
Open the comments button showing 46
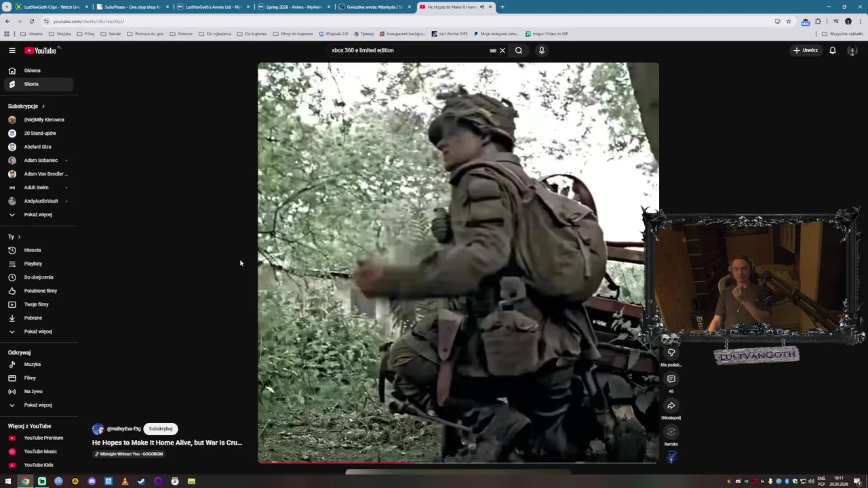pyautogui.click(x=671, y=380)
